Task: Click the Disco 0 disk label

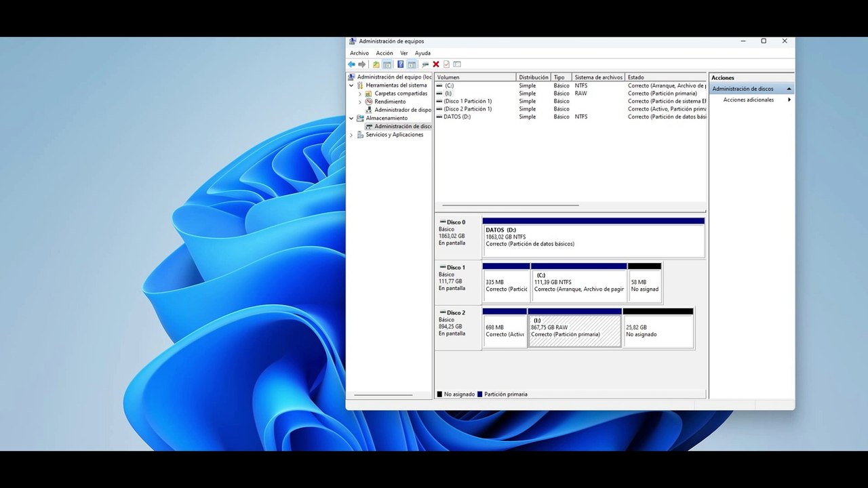Action: [458, 237]
